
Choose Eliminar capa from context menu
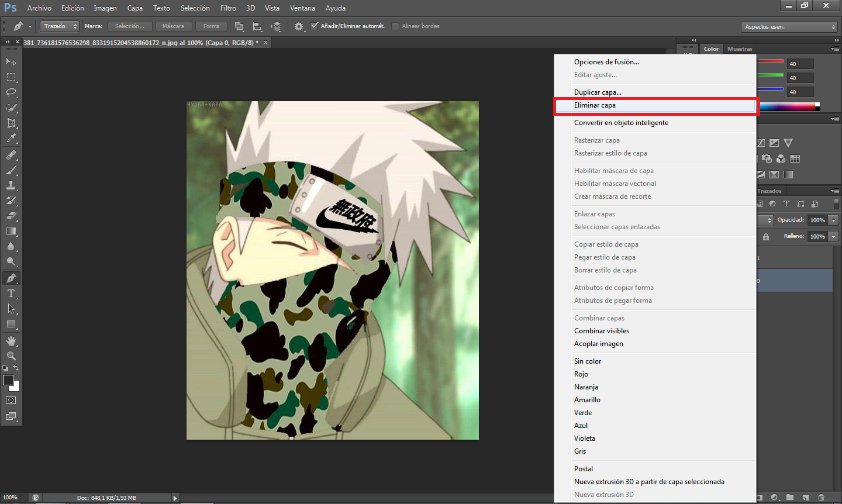[655, 105]
